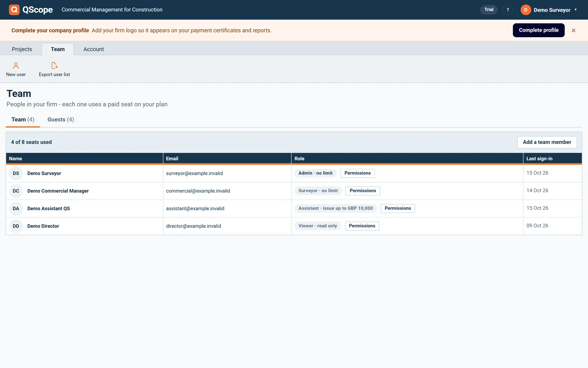Click the 09 Oct 26 sign-in date
Screen dimensions: 588x368
537,226
